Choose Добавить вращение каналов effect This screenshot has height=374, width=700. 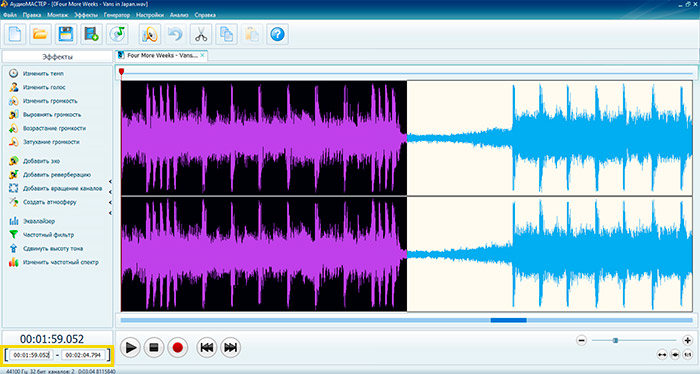(x=56, y=188)
